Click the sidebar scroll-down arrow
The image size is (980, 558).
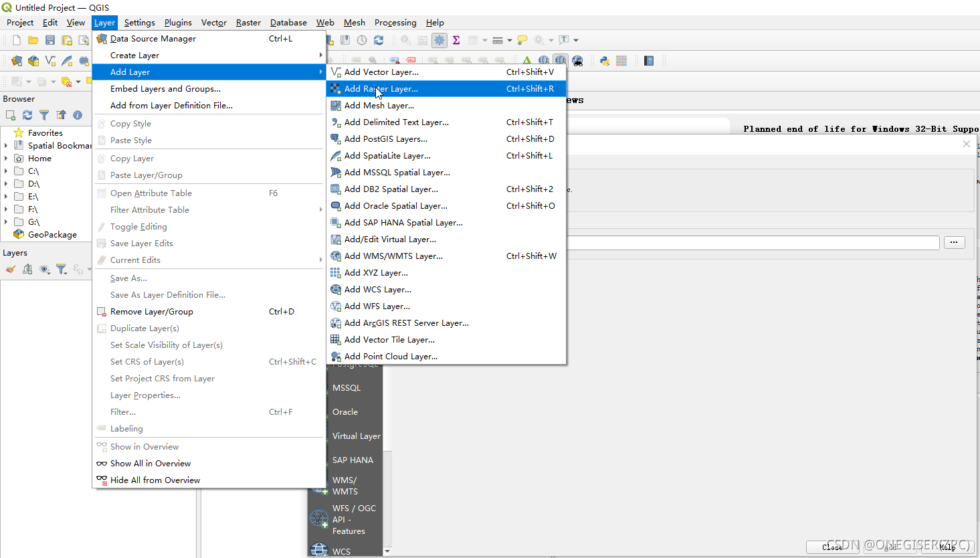387,551
